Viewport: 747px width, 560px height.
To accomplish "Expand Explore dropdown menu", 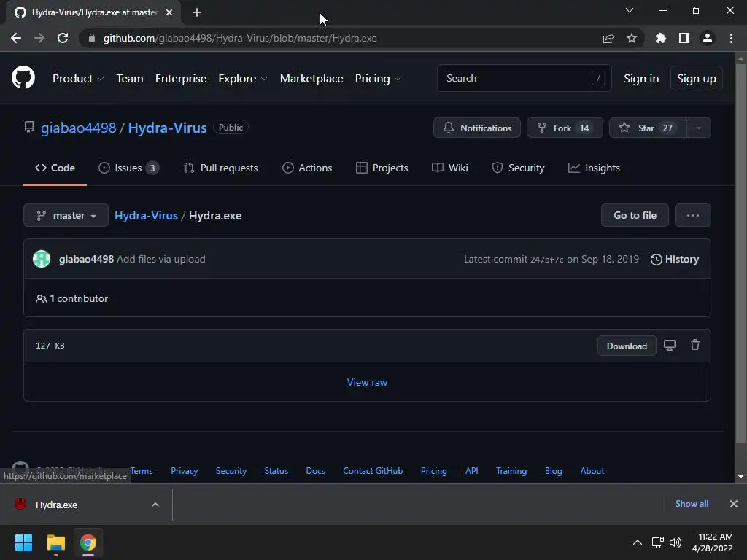I will pyautogui.click(x=242, y=79).
